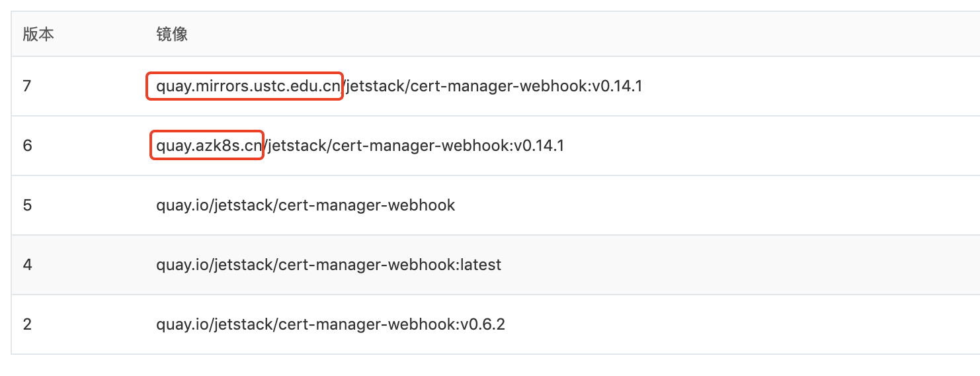The height and width of the screenshot is (376, 980).
Task: Click "cert-manager-webhook" text in version 2 row
Action: (366, 324)
